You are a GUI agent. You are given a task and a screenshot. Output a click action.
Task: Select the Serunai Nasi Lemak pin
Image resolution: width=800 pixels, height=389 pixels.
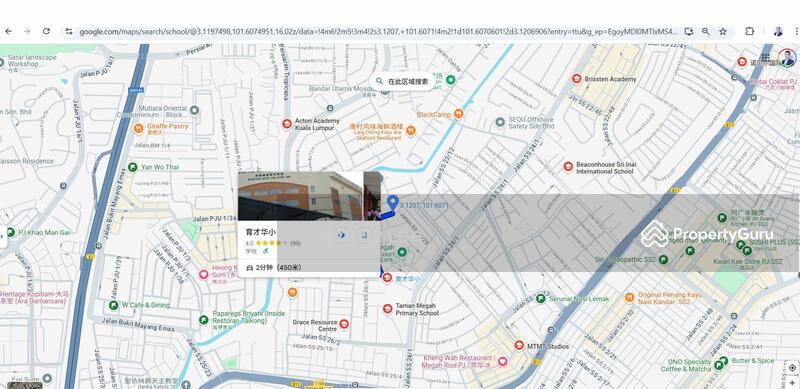[x=541, y=299]
